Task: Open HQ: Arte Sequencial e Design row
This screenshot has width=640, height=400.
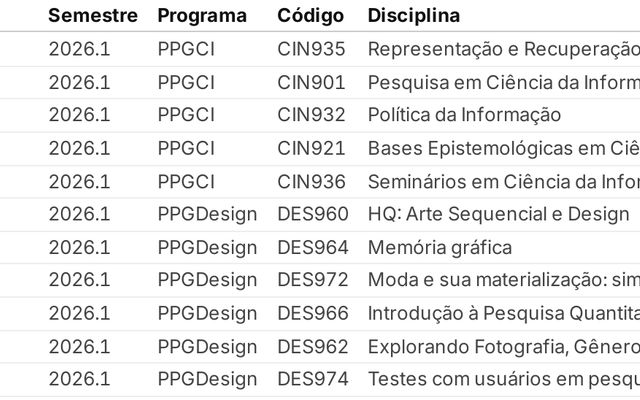Action: pos(498,214)
